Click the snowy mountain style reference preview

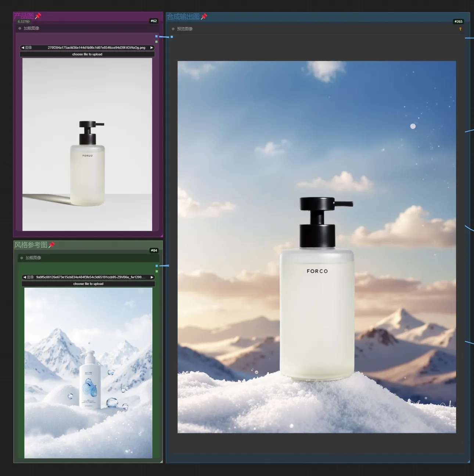(88, 373)
